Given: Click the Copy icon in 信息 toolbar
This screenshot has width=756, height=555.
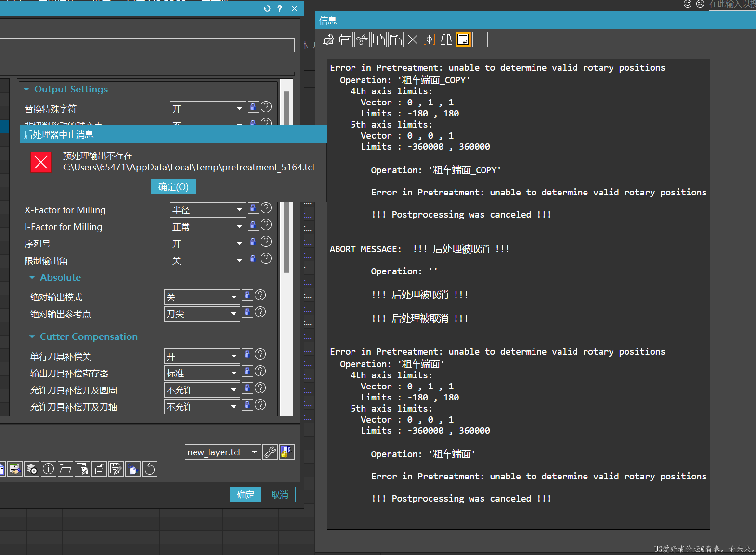Looking at the screenshot, I should click(x=379, y=39).
